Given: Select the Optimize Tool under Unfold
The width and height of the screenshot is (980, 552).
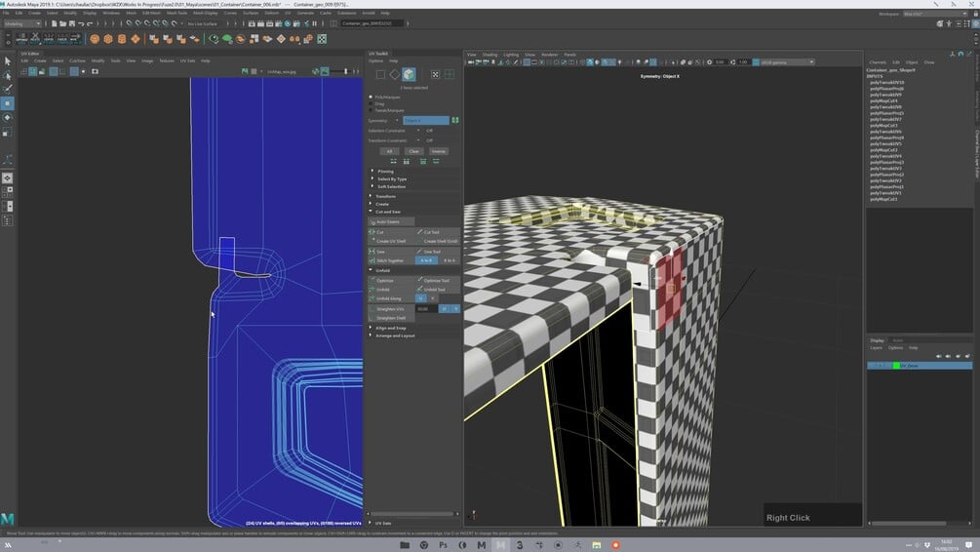Looking at the screenshot, I should point(438,280).
